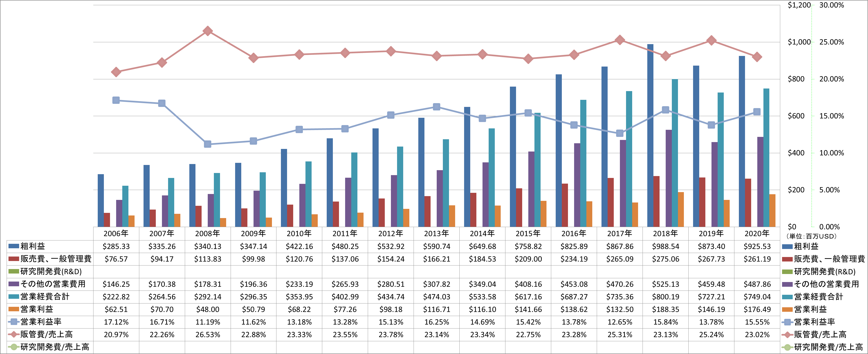Viewport: 868px width, 354px height.
Task: Click the blue 粗利益 legend swatch in the left table
Action: point(13,246)
